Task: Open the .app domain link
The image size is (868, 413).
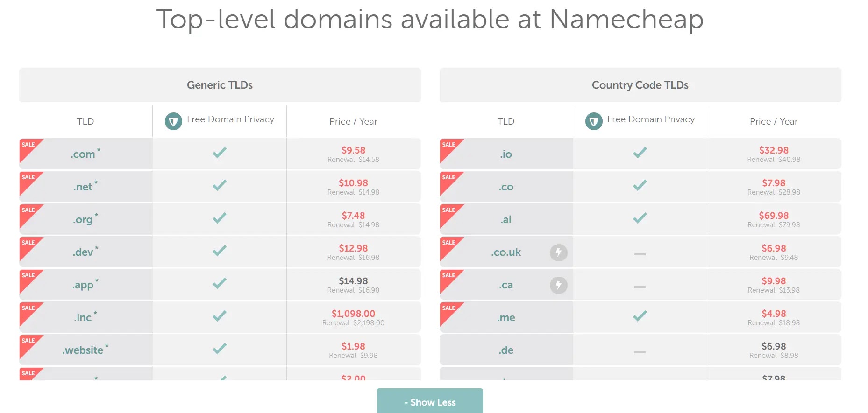Action: click(83, 285)
